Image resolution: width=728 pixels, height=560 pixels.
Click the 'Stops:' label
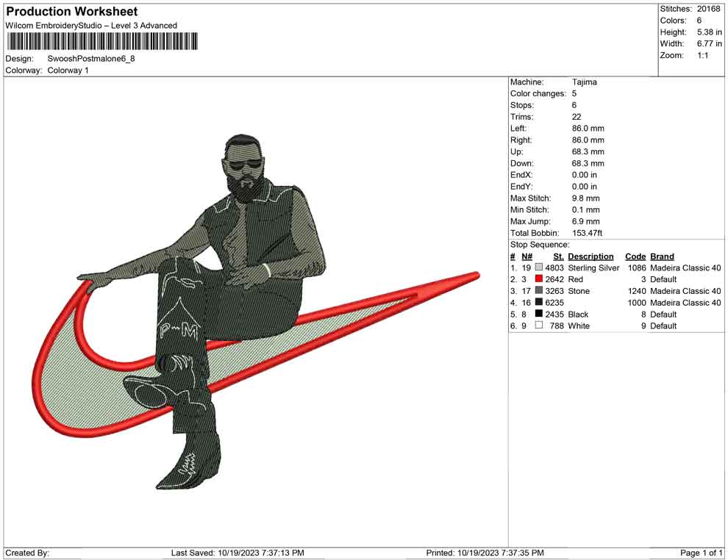click(522, 105)
